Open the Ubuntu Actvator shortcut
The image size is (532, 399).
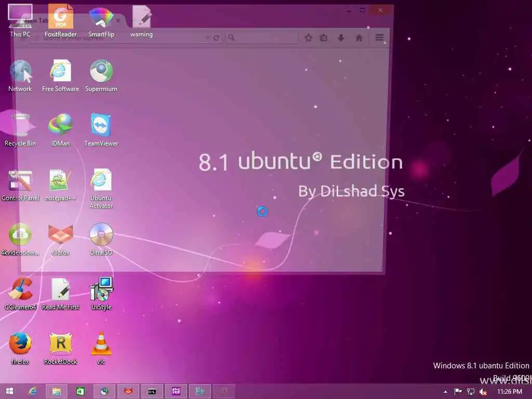[101, 188]
